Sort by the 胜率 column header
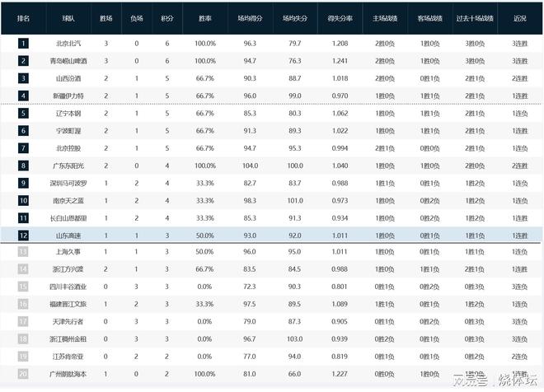The image size is (544, 392). (205, 17)
